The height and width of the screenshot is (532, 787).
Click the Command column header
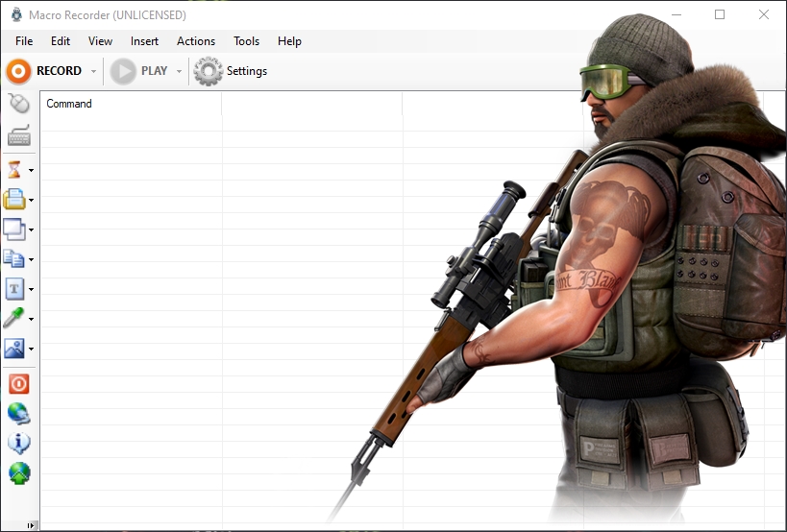click(131, 104)
